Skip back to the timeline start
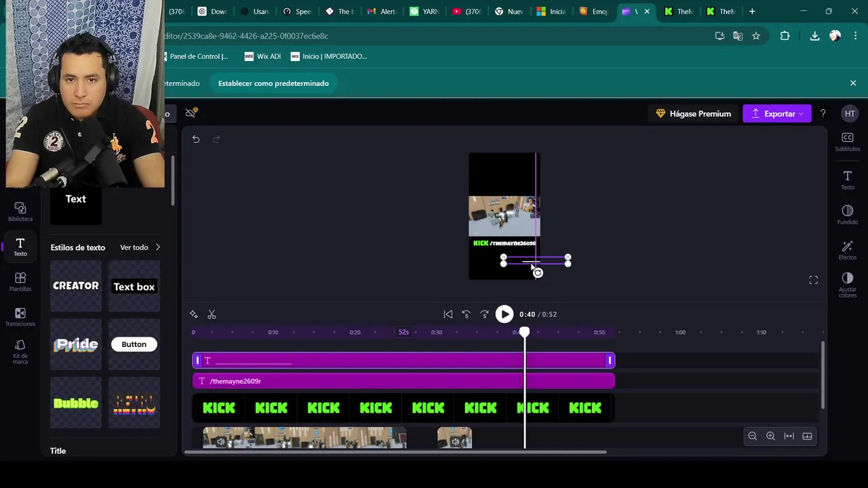This screenshot has width=868, height=488. pos(448,314)
